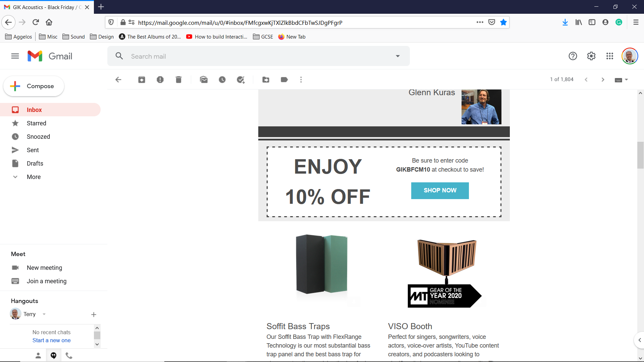
Task: Move email to a folder
Action: [x=266, y=79]
